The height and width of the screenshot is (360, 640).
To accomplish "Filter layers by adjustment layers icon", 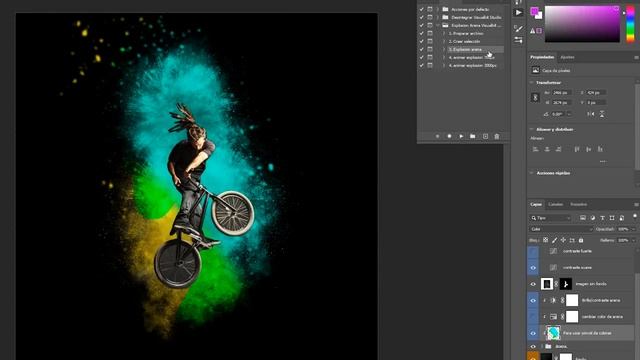I will point(593,218).
